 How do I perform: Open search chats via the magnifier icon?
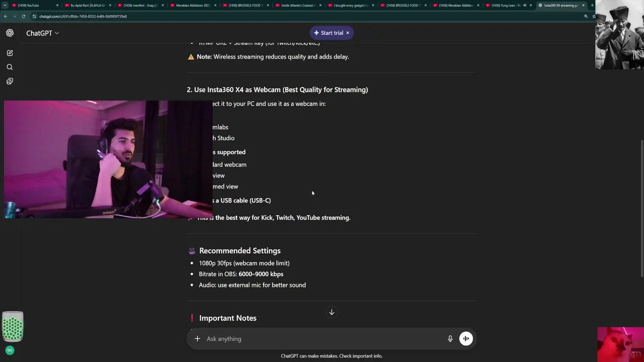point(10,67)
